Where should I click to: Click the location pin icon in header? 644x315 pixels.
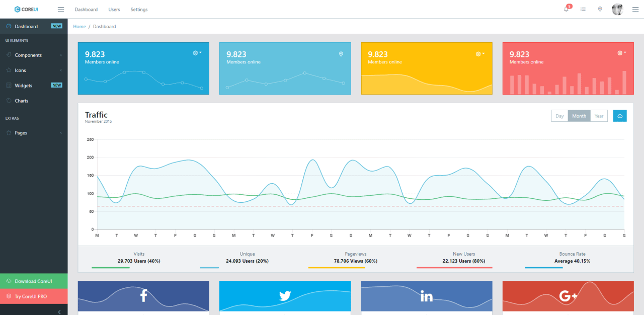600,9
